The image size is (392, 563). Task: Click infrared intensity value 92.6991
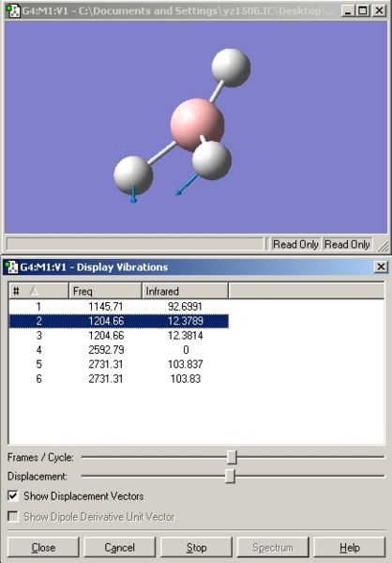pyautogui.click(x=186, y=307)
